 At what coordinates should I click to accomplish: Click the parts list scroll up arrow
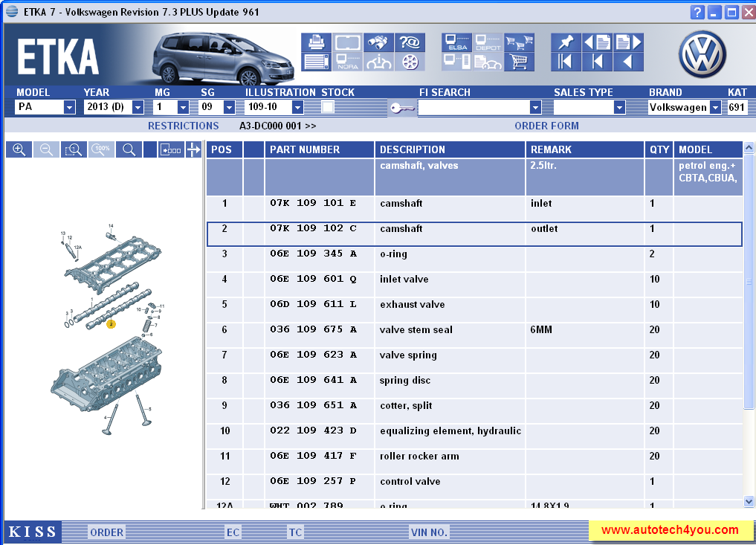click(x=749, y=147)
